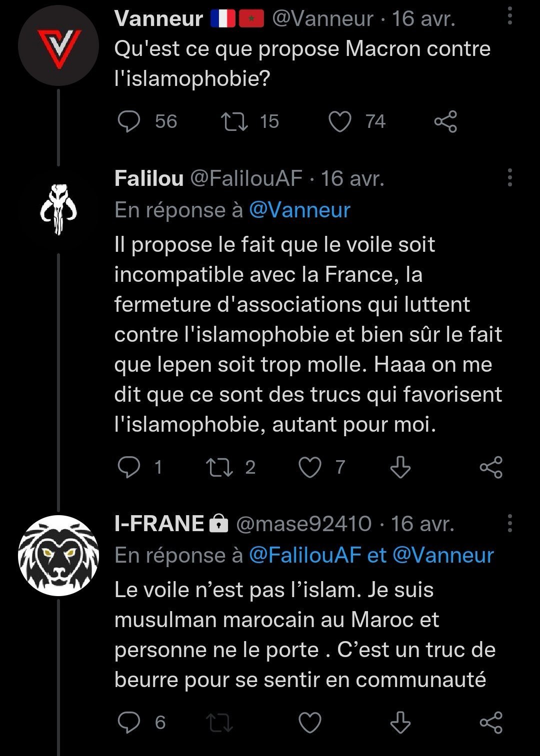Screen dimensions: 540x756
Task: Open more options on I-FRANE's tweet
Action: [x=509, y=523]
